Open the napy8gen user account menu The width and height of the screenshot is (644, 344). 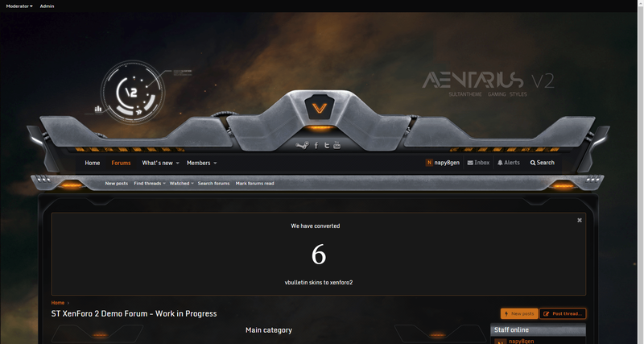tap(444, 163)
